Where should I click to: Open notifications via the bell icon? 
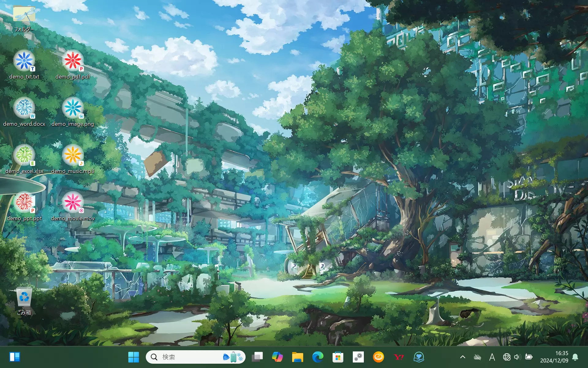pos(575,357)
